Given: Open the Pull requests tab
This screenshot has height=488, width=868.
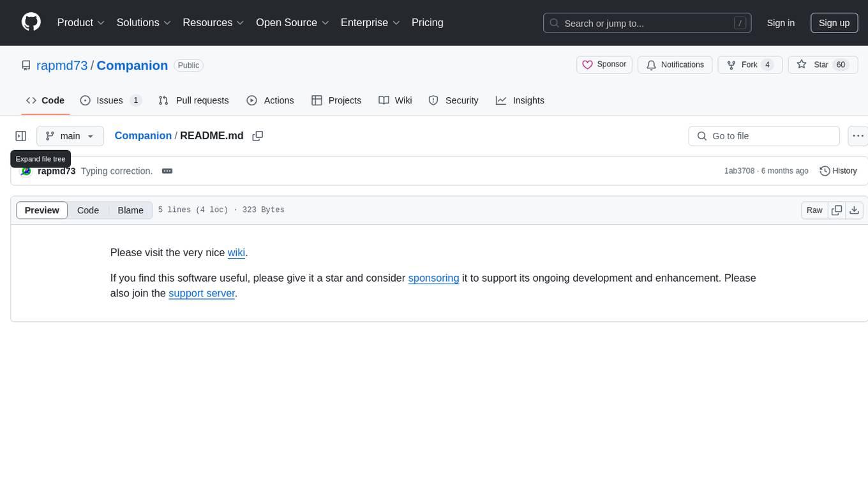Looking at the screenshot, I should tap(193, 100).
